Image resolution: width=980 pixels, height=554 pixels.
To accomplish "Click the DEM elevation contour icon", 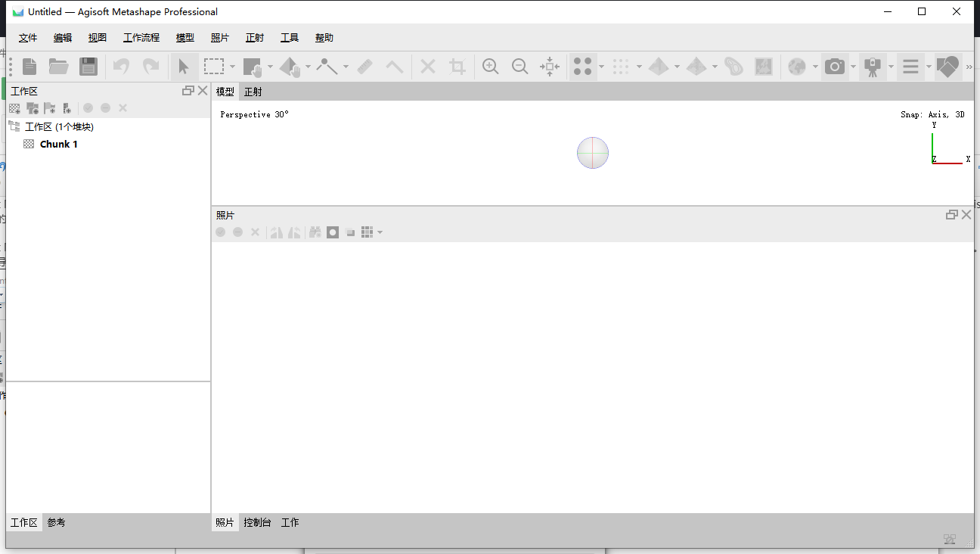I will tap(733, 67).
